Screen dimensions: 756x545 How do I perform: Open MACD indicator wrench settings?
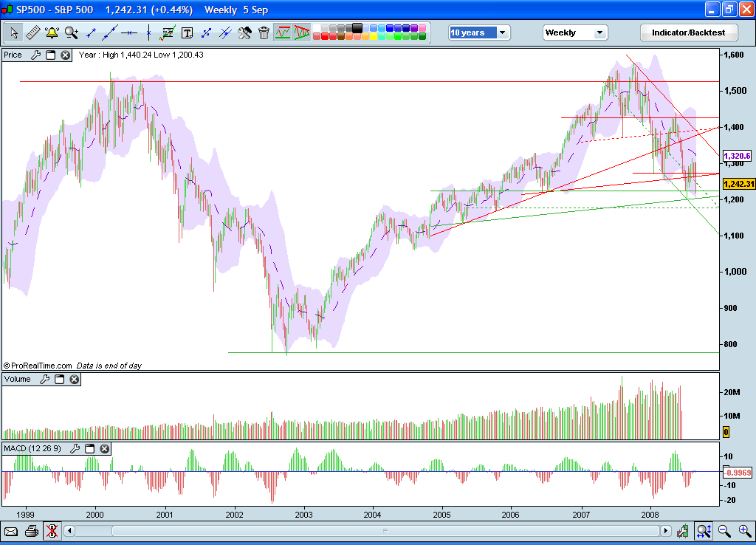[x=75, y=448]
